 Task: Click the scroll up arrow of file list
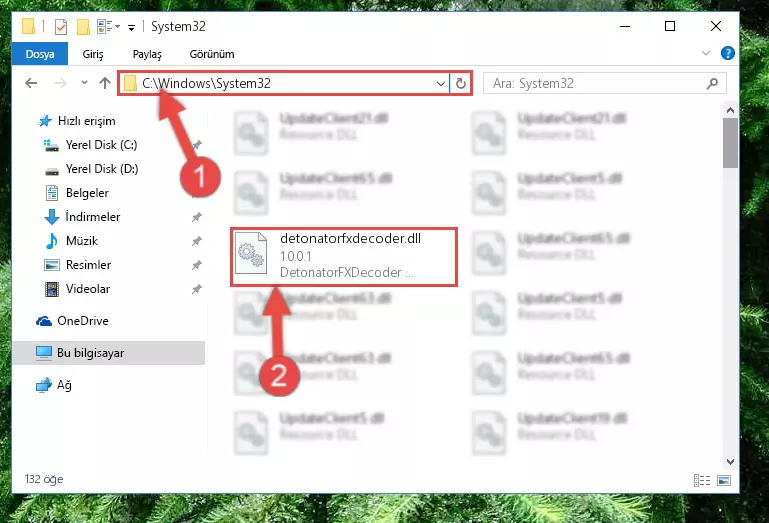(x=730, y=110)
